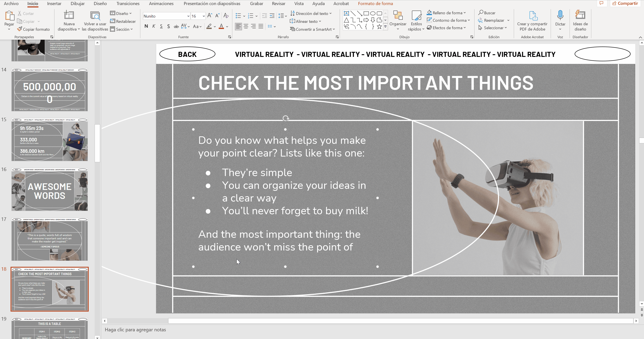Select the star shape in gallery
Screen dimensions: 644x339
tap(379, 27)
